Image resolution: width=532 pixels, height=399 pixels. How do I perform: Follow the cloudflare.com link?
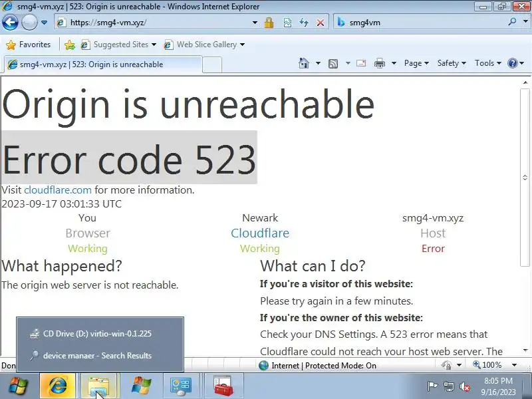(58, 190)
